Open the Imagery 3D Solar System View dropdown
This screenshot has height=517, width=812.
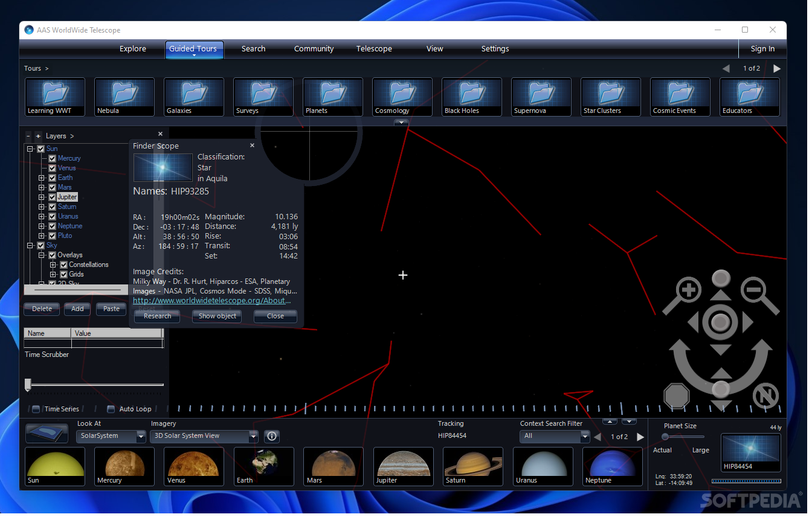click(204, 436)
